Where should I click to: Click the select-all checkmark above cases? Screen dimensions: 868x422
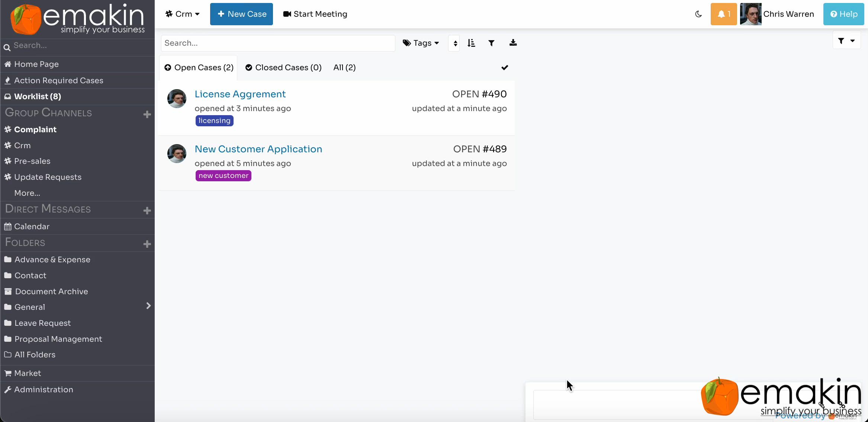click(504, 68)
